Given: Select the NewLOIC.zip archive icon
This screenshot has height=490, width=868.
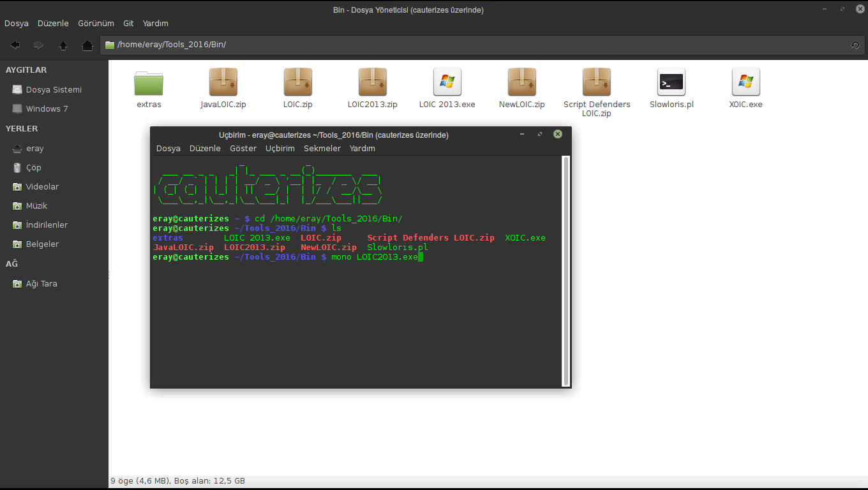Looking at the screenshot, I should point(522,82).
